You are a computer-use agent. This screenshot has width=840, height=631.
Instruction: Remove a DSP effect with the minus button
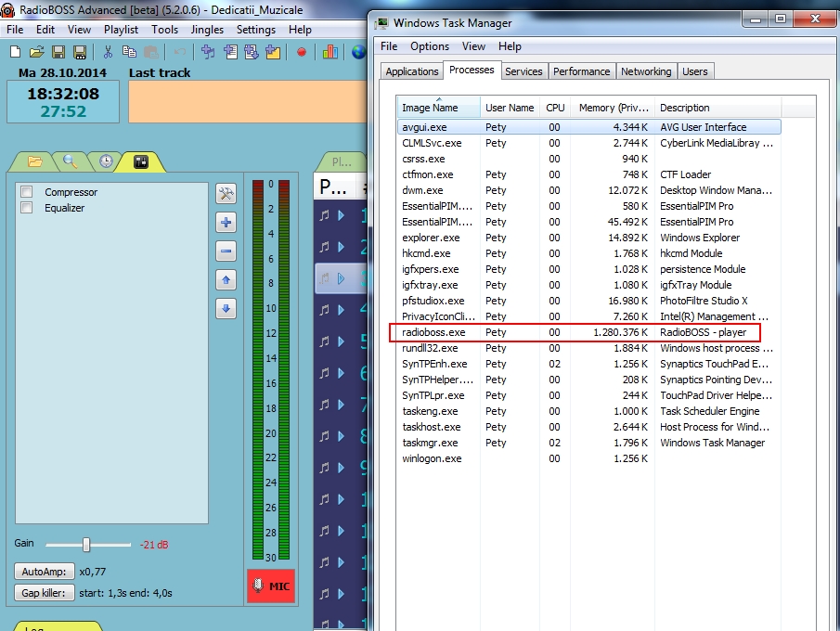[x=226, y=251]
